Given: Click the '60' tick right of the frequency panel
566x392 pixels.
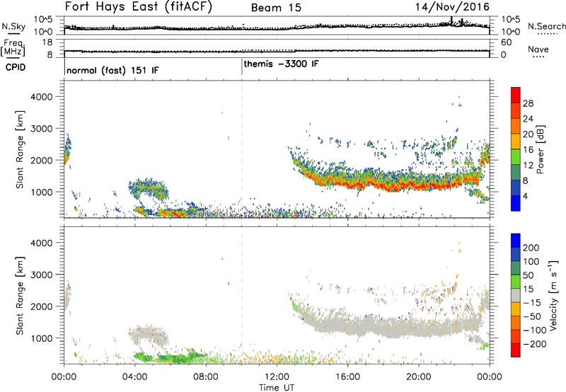Looking at the screenshot, I should point(506,42).
